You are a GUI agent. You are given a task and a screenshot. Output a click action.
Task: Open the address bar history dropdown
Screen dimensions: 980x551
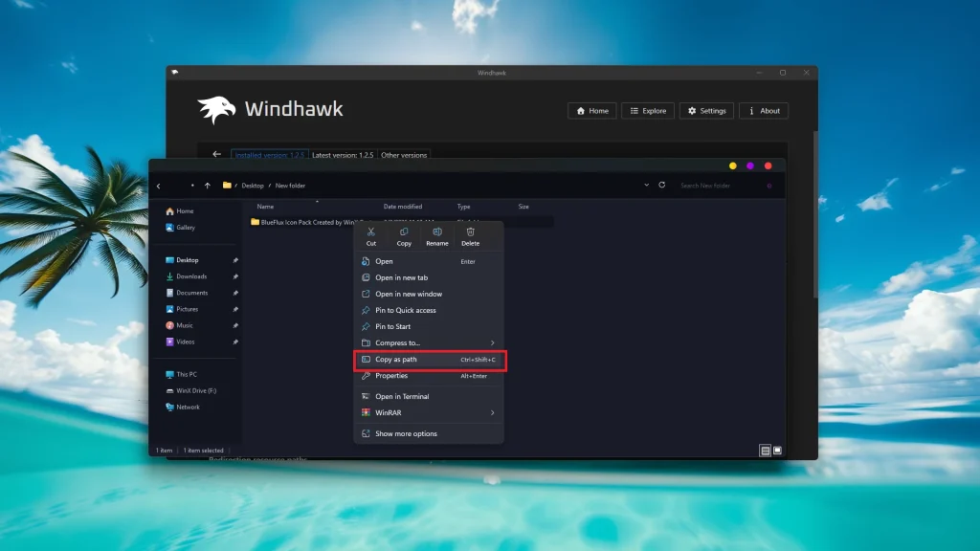[647, 186]
